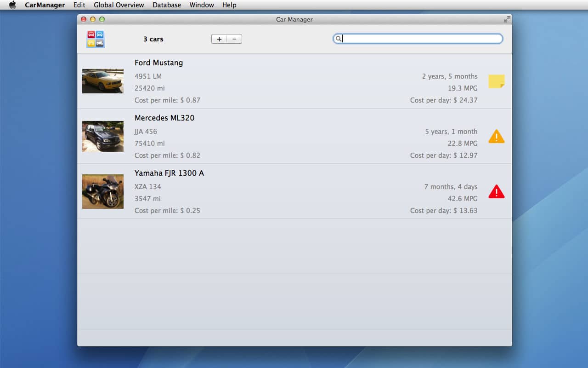Open the Window menu
This screenshot has height=368, width=588.
pos(202,5)
